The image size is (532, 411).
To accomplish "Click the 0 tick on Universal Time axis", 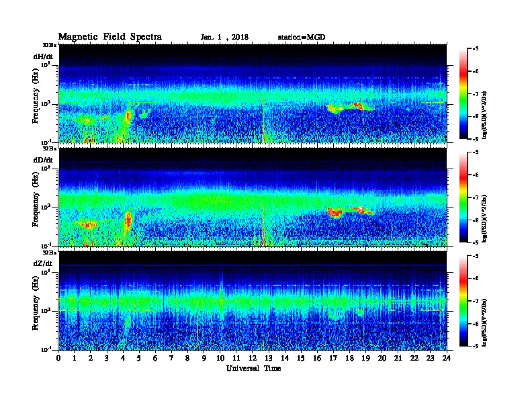I will 58,359.
